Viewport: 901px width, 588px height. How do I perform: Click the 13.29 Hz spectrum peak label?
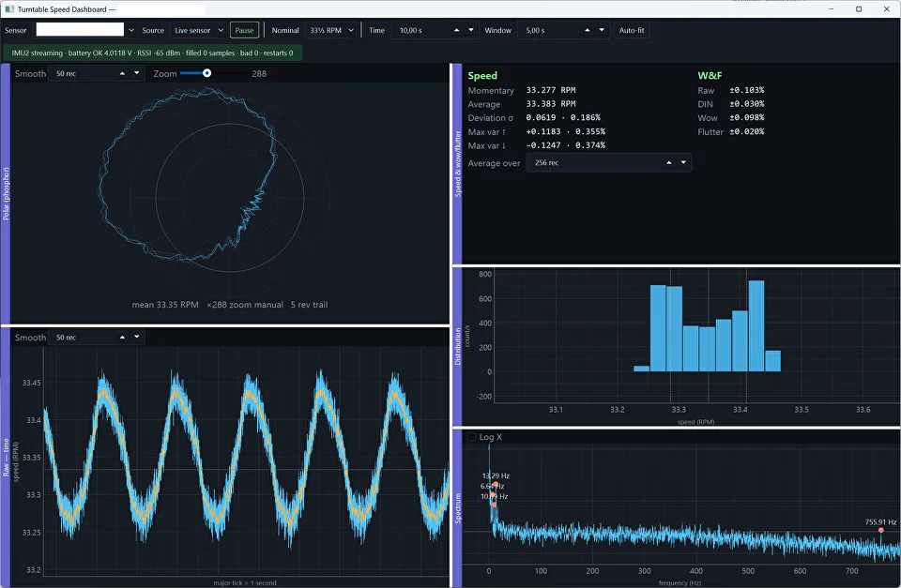point(496,475)
